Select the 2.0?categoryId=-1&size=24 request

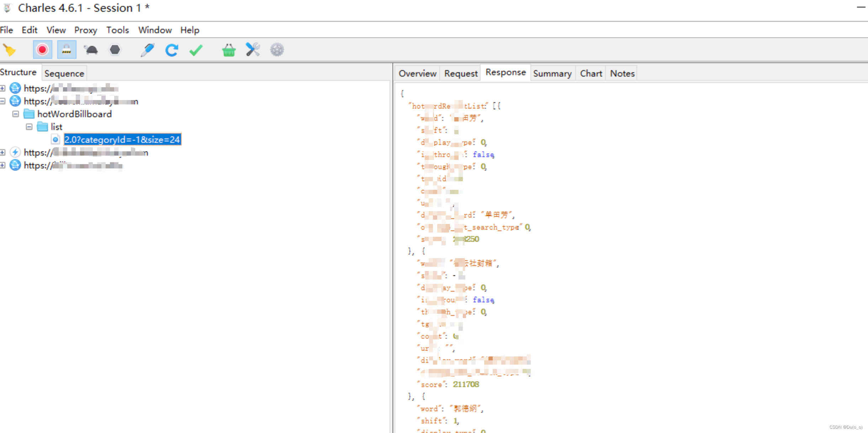pyautogui.click(x=122, y=140)
